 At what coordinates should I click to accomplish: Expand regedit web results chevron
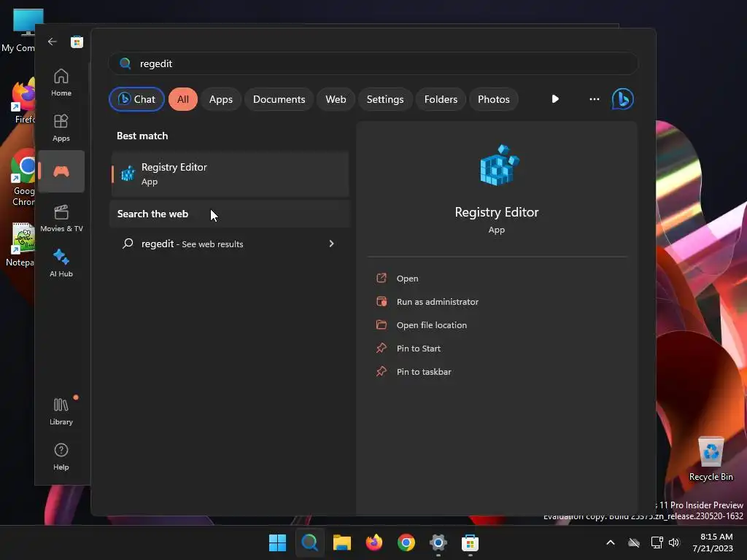332,244
